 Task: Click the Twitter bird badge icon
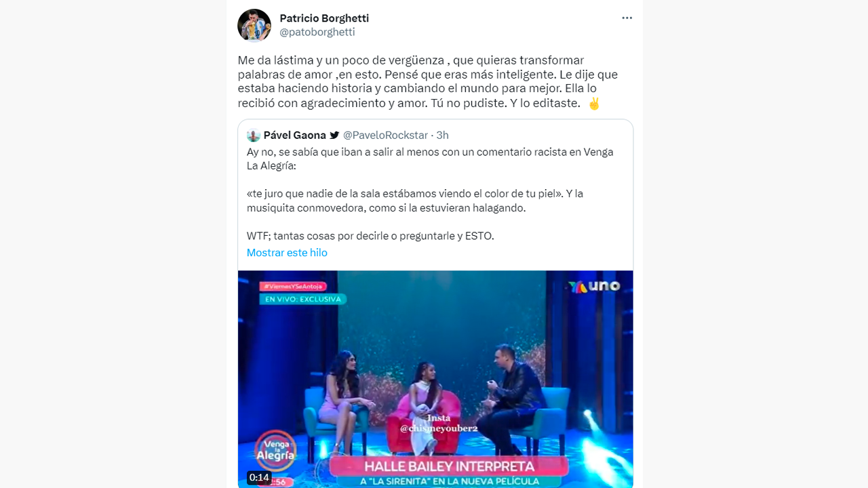(x=334, y=136)
